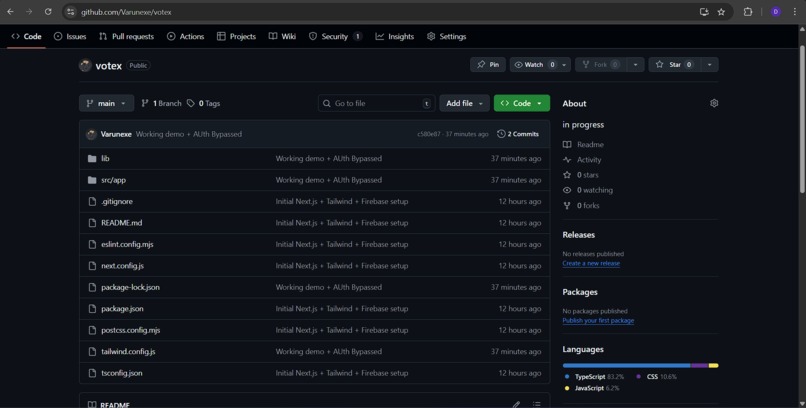Viewport: 806px width, 408px height.
Task: Focus the Go to file search box
Action: pos(376,103)
